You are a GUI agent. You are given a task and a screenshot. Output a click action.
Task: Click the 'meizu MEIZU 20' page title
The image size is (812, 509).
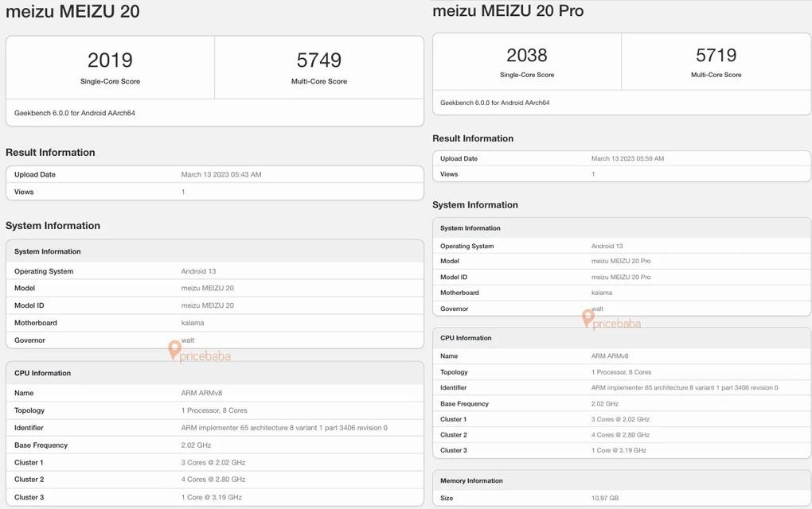click(72, 11)
